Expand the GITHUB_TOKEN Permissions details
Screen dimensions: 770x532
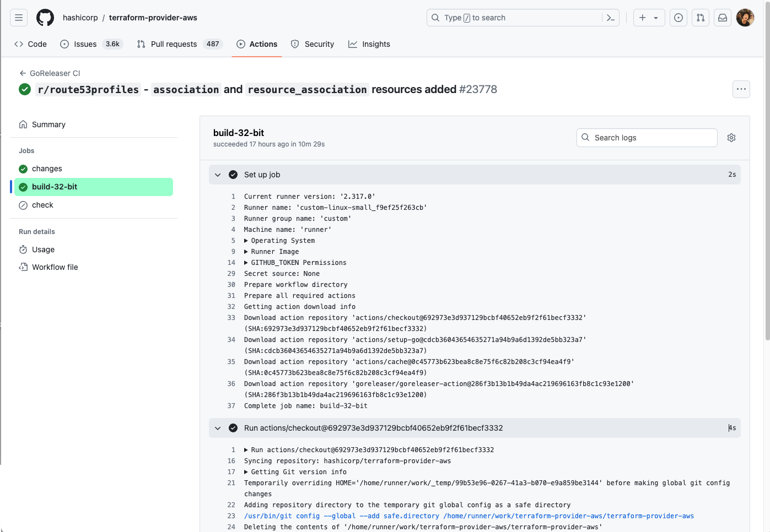246,262
